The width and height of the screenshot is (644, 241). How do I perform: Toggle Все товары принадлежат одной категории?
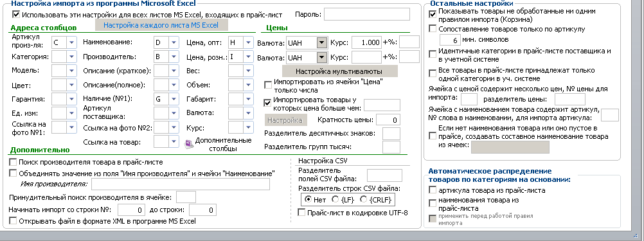pos(433,73)
